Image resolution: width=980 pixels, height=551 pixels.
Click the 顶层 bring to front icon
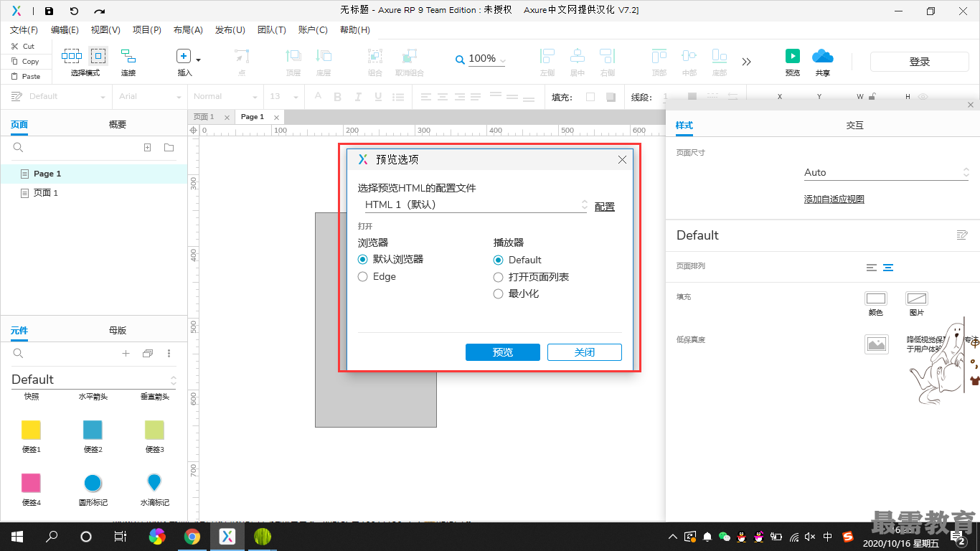tap(293, 56)
